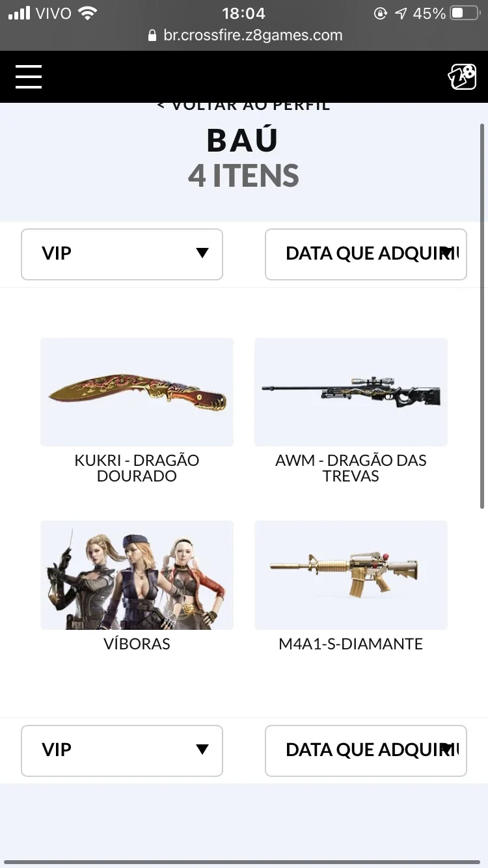Open the hamburger menu
Viewport: 488px width, 868px height.
(29, 77)
